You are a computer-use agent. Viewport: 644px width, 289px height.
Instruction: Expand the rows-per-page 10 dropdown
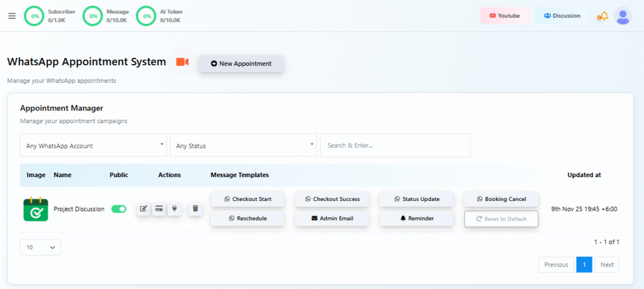click(40, 247)
